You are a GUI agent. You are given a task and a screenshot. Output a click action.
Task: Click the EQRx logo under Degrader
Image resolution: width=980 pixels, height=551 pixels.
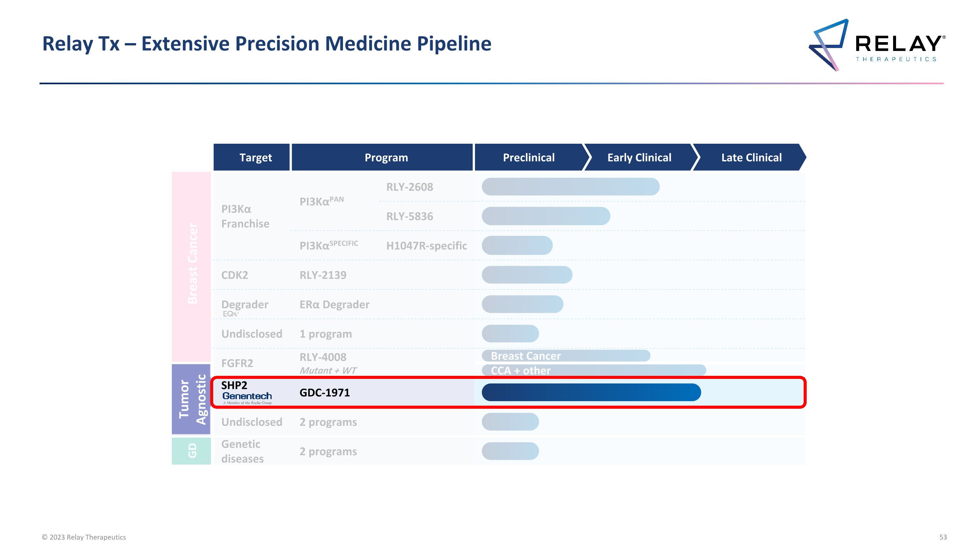coord(231,314)
